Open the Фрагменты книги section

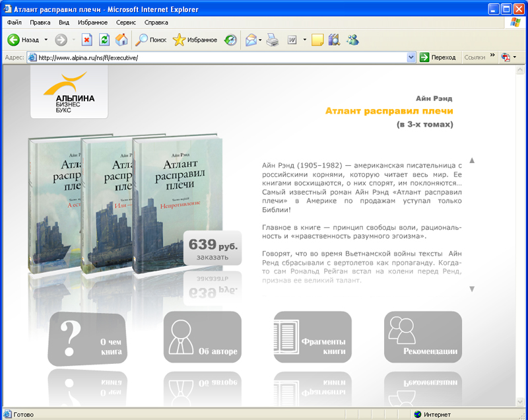[313, 337]
